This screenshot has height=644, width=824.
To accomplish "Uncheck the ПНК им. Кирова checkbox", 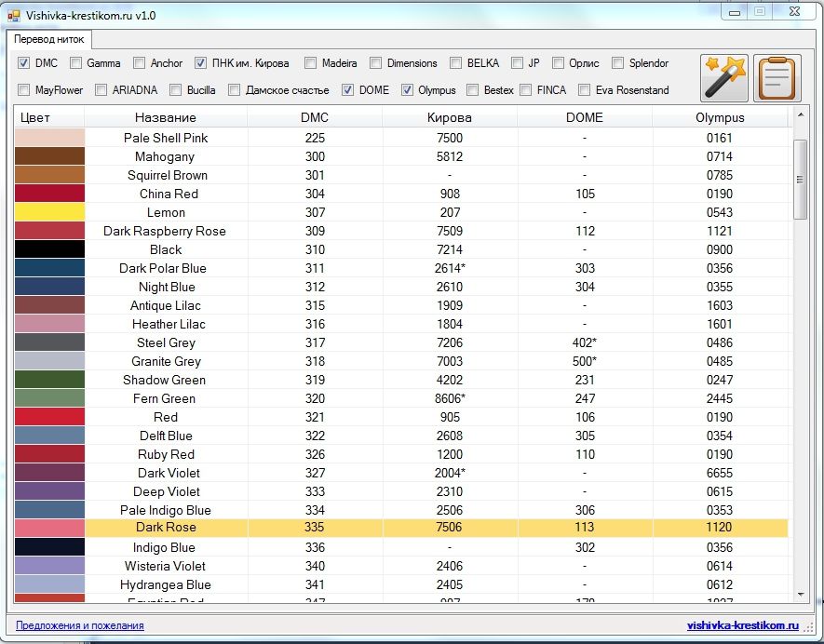I will [x=200, y=63].
